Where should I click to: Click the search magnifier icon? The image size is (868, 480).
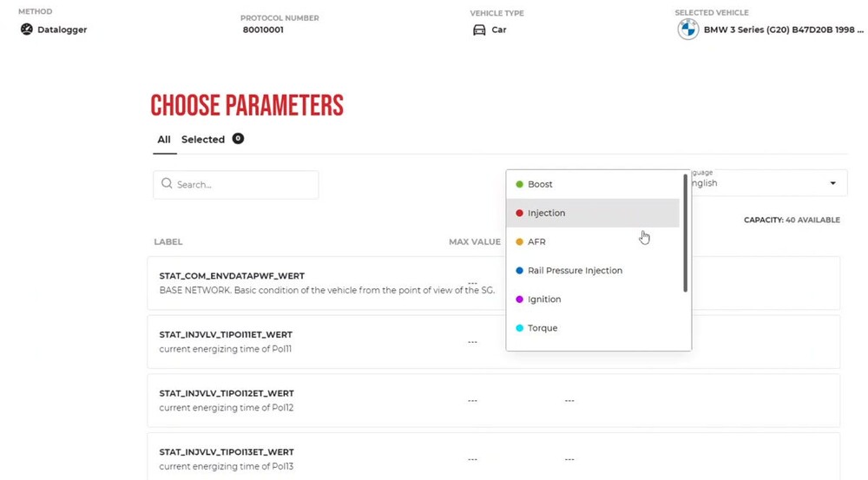[x=167, y=184]
